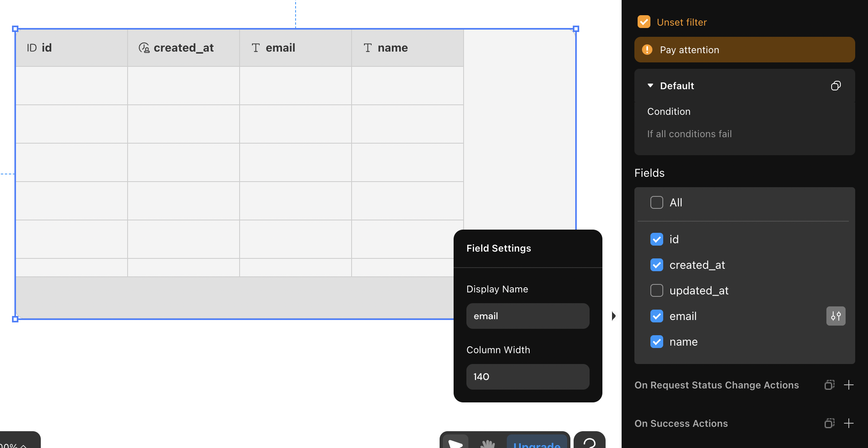Add an On Success action
Viewport: 868px width, 448px height.
tap(848, 423)
